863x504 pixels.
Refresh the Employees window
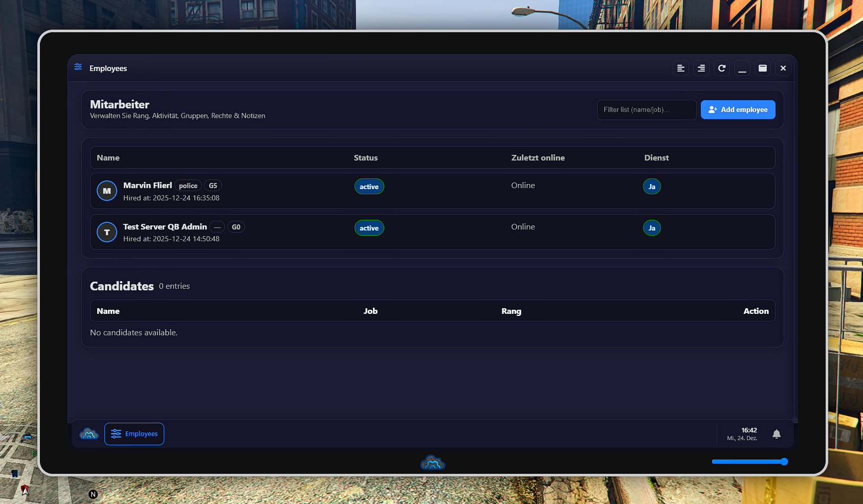tap(721, 68)
